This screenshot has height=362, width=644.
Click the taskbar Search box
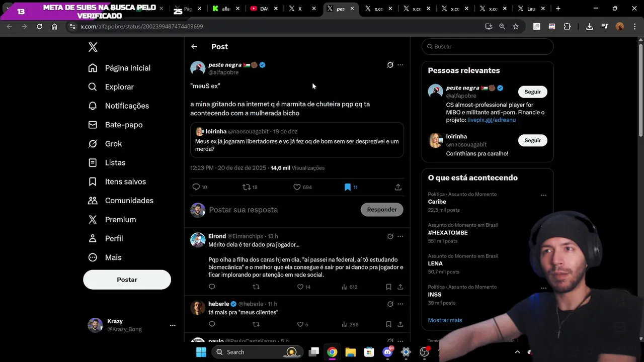257,352
